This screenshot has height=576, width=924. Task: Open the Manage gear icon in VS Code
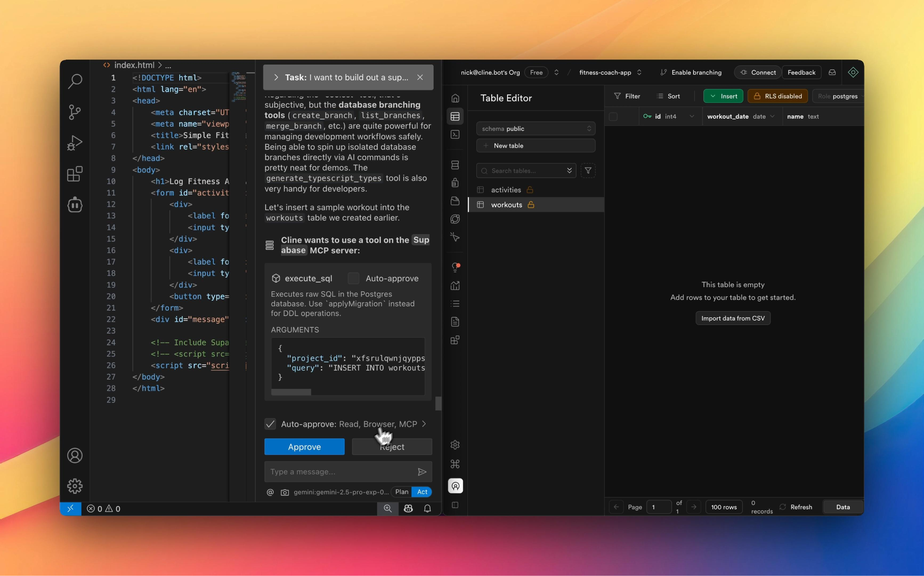[x=75, y=486]
